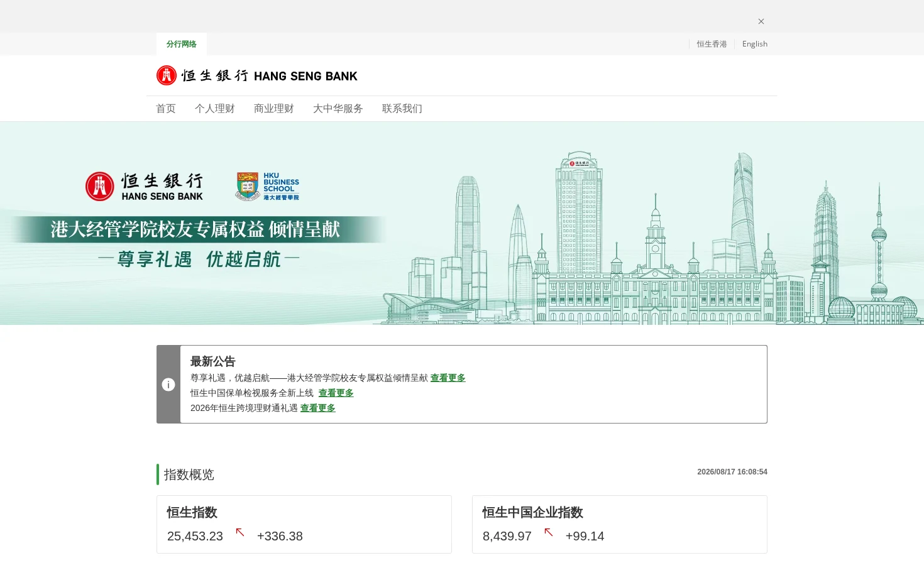924x580 pixels.
Task: Click the 港大经管学院校友专属权益 banner headline
Action: point(195,229)
